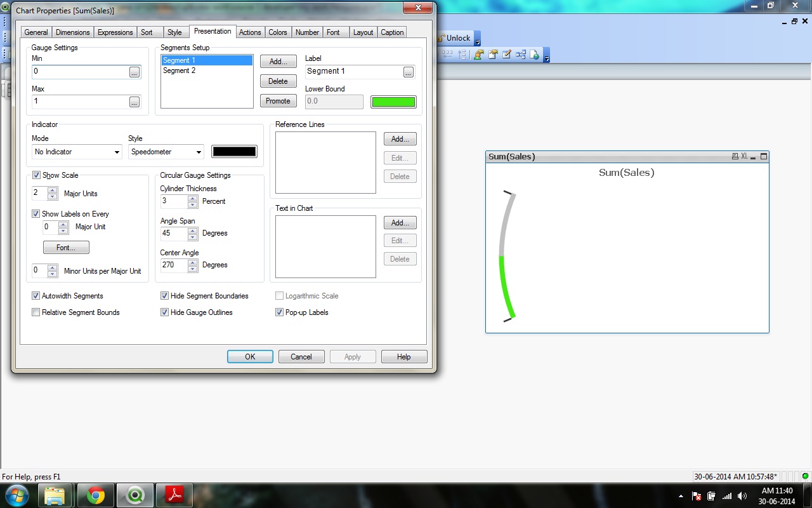
Task: Click the power plug tray icon
Action: [x=711, y=496]
